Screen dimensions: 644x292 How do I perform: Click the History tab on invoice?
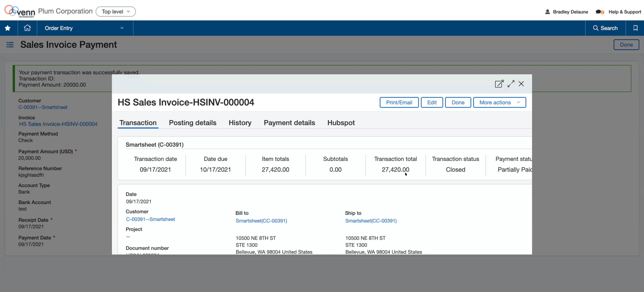click(x=240, y=122)
